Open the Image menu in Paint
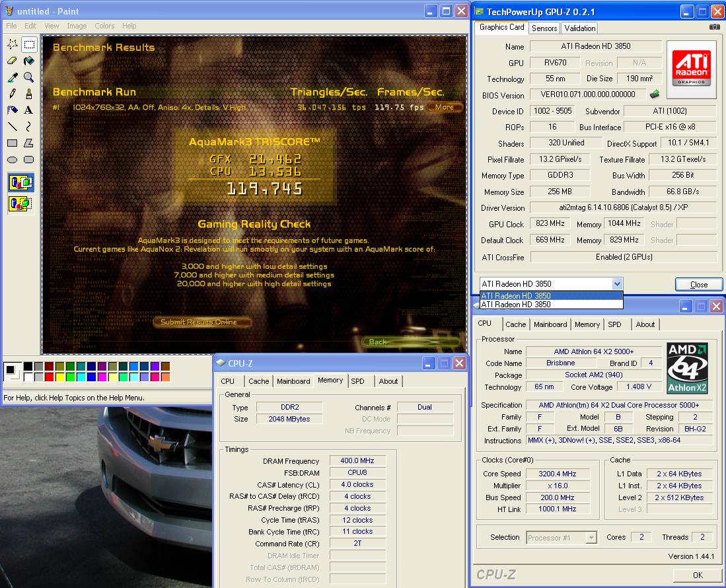 [x=77, y=26]
